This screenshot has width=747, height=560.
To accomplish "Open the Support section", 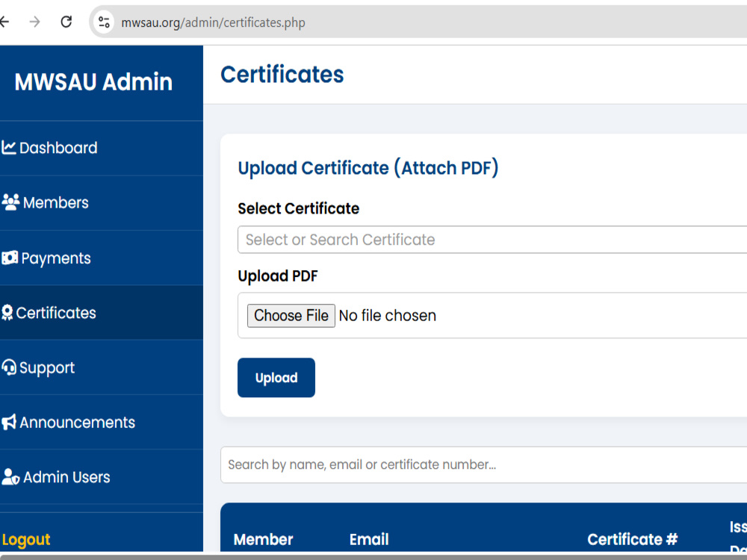I will (x=102, y=367).
